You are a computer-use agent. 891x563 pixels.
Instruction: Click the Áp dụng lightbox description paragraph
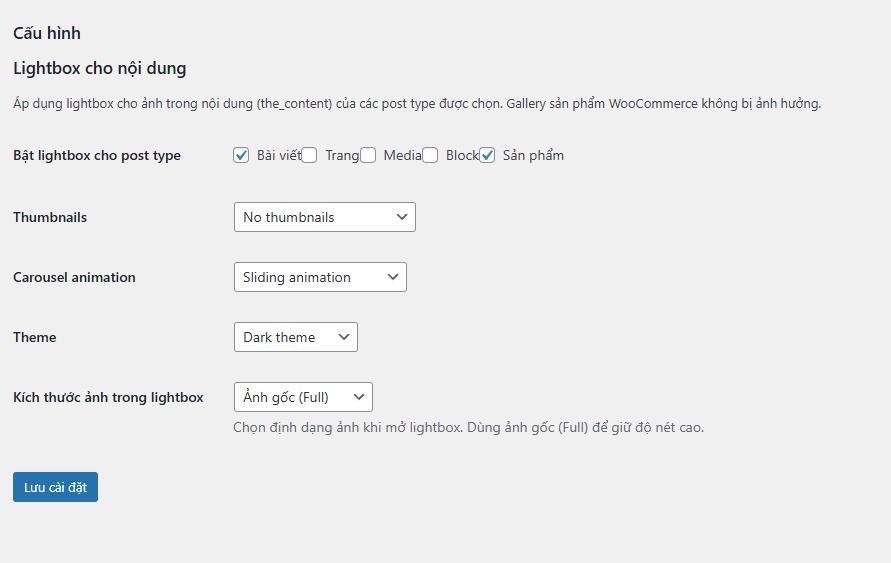pos(417,103)
